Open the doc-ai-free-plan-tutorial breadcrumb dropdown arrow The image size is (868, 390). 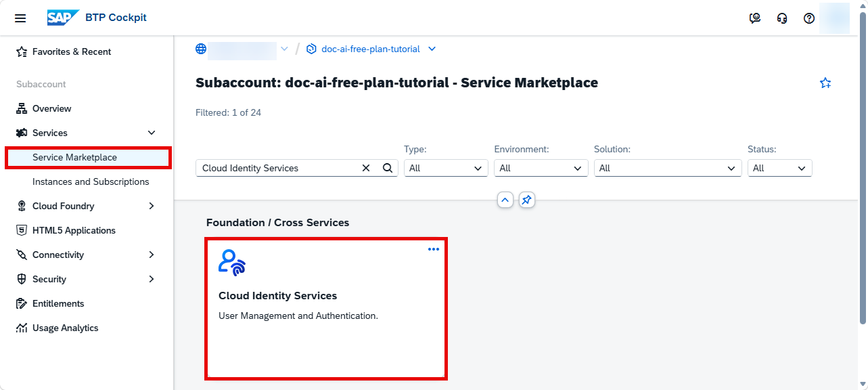click(432, 49)
